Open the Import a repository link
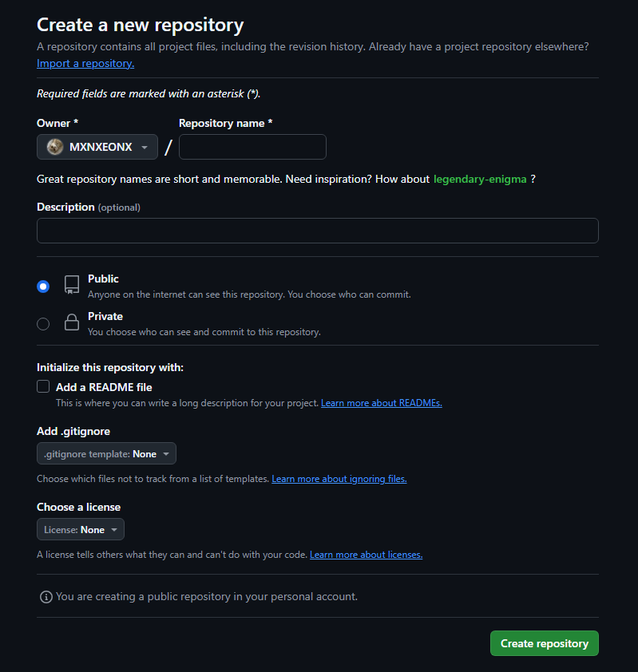 point(85,63)
